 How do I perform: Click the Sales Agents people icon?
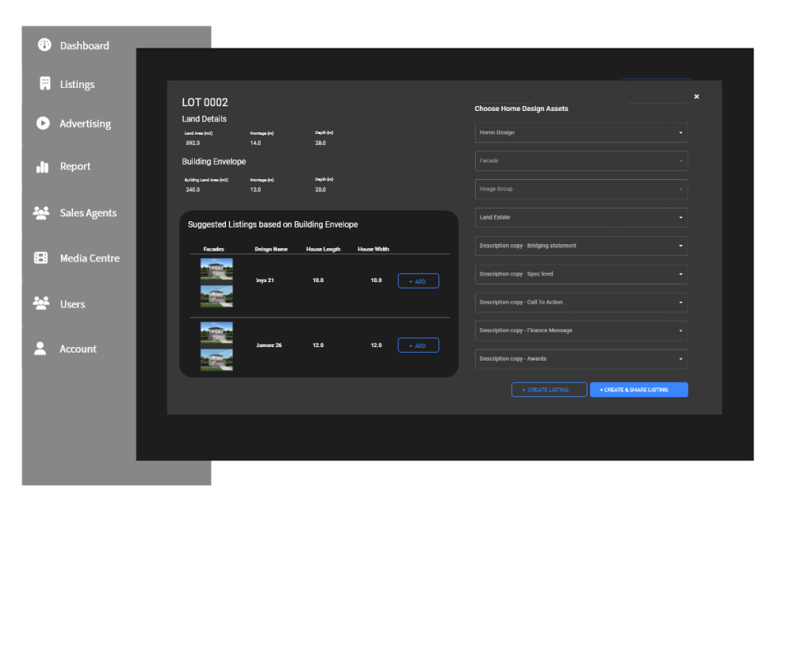(x=41, y=212)
